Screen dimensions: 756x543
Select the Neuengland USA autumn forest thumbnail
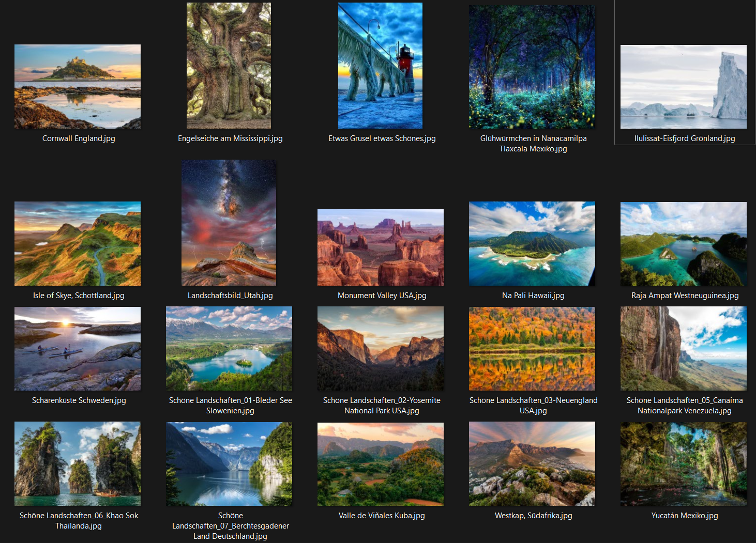532,349
